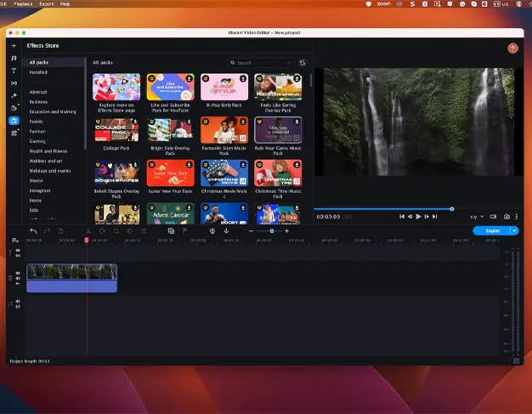The height and width of the screenshot is (414, 532).
Task: Toggle video track visibility eye
Action: pos(18,273)
